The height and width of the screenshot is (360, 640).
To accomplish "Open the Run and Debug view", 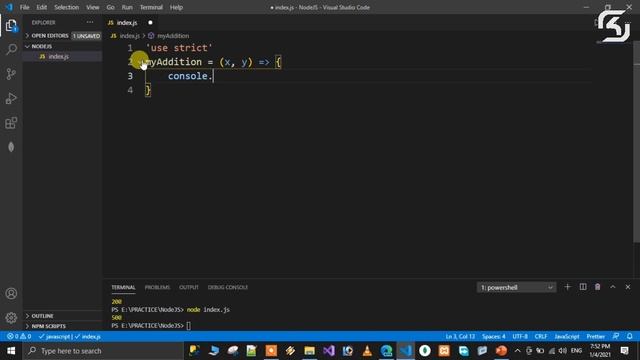I will coord(11,98).
